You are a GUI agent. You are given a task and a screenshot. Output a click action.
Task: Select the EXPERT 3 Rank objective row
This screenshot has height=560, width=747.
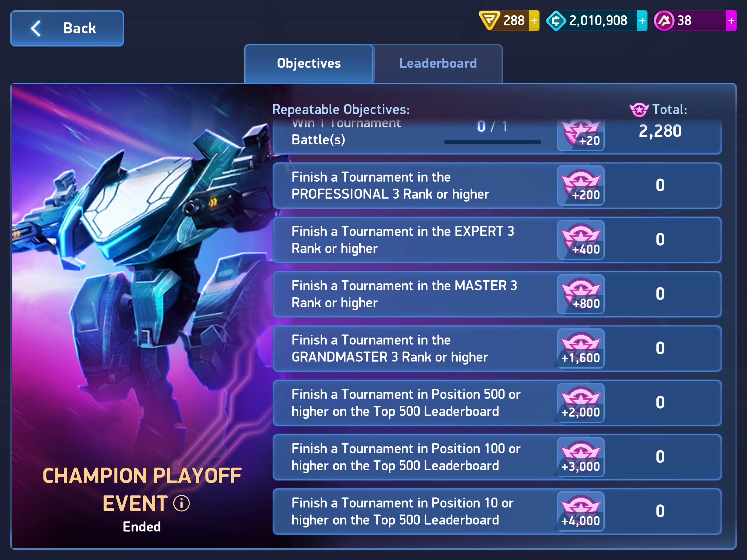(497, 240)
